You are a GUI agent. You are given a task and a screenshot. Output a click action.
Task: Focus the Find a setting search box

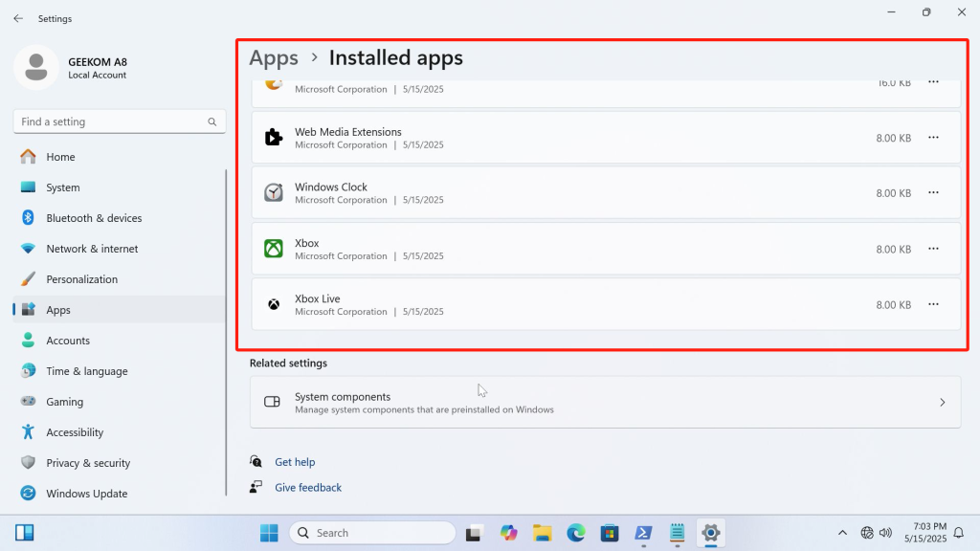120,121
